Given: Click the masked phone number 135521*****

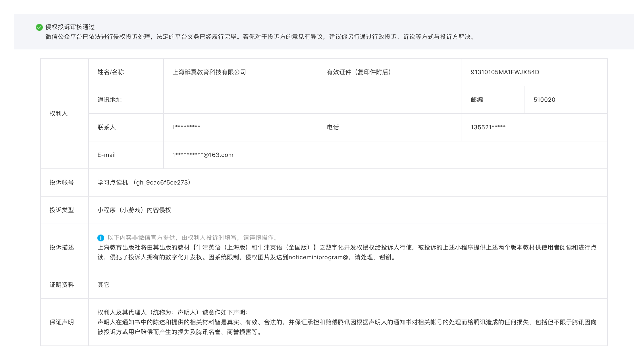Looking at the screenshot, I should [488, 127].
